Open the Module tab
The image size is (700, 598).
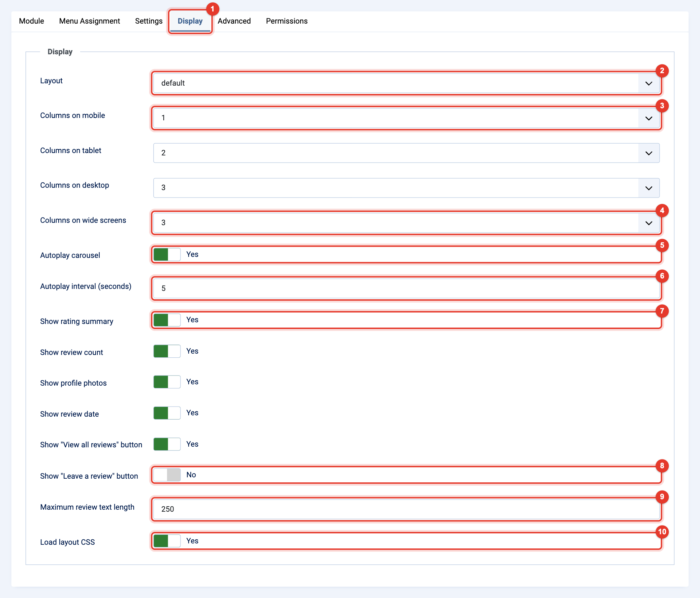[x=31, y=21]
